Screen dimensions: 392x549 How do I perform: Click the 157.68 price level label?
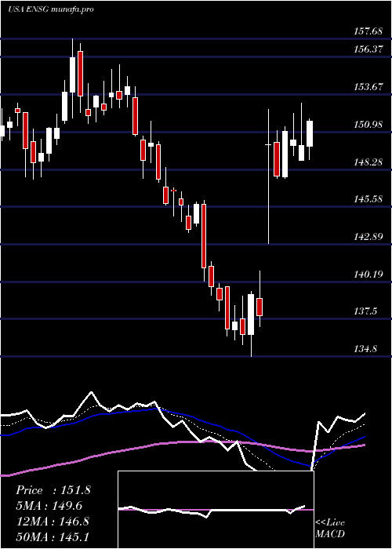pos(368,31)
